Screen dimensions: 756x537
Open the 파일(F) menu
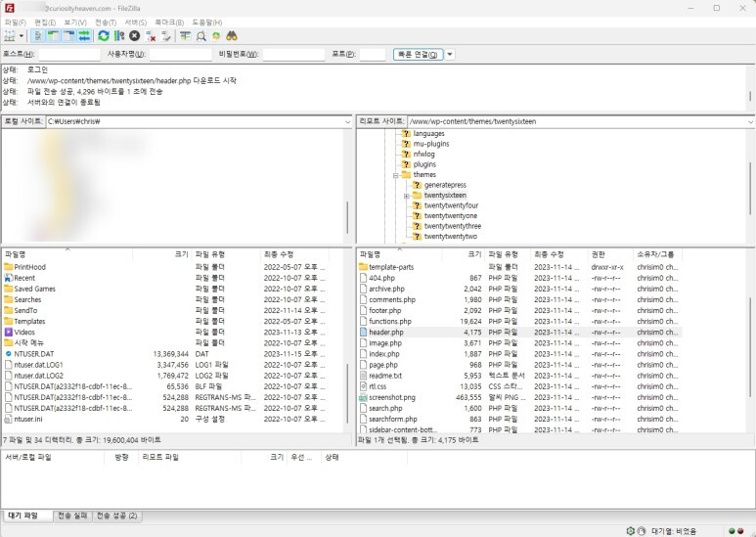coord(16,22)
